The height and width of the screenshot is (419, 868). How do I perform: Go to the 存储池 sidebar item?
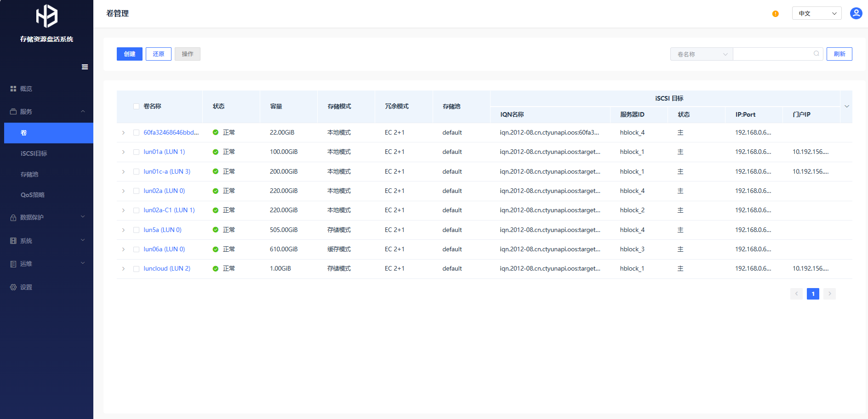(29, 175)
